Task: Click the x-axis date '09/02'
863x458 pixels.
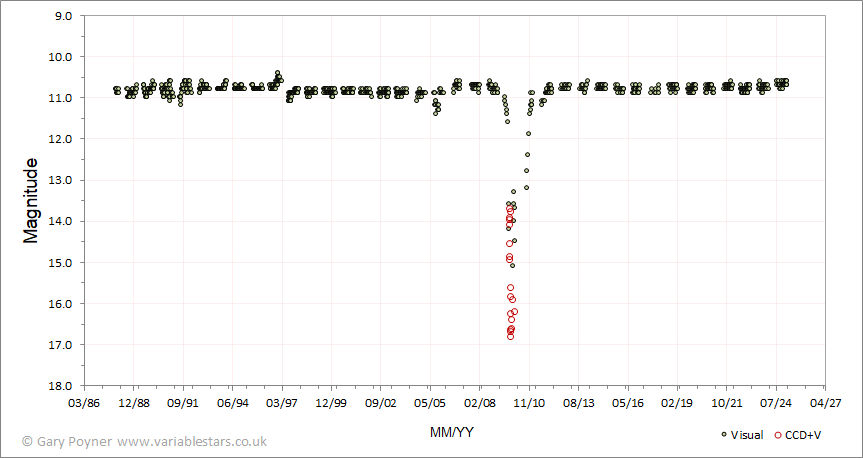Action: 380,404
